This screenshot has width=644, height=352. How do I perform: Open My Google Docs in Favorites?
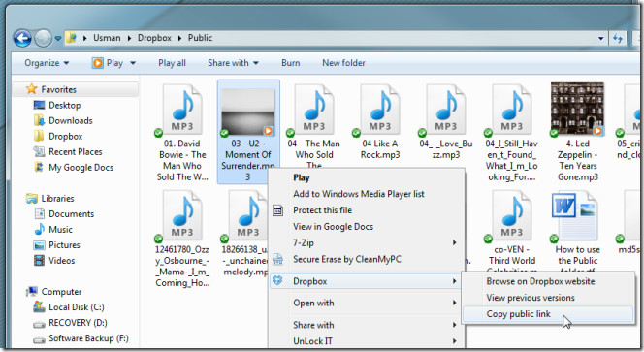(x=80, y=168)
